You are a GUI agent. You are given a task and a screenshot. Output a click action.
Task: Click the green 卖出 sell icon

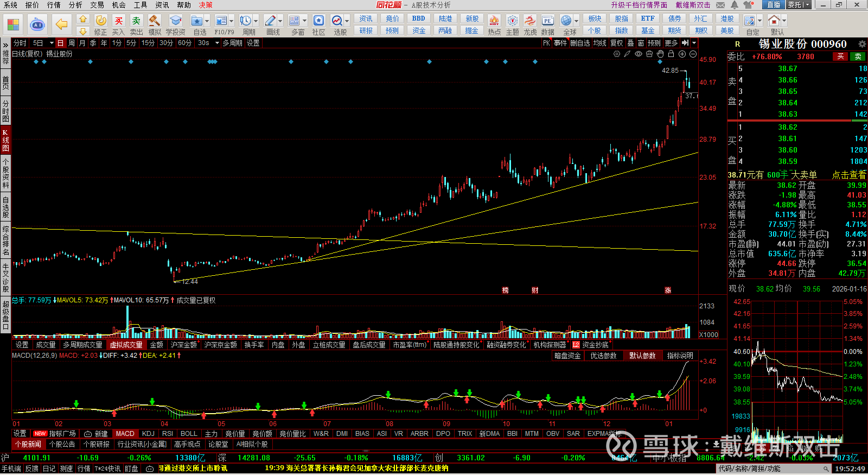point(136,21)
